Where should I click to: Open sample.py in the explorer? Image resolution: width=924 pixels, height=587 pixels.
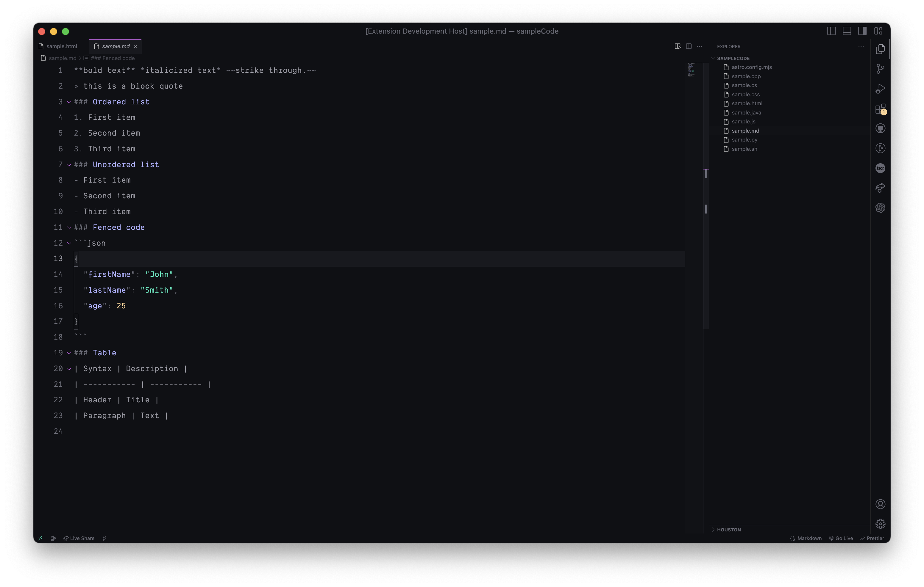coord(744,139)
